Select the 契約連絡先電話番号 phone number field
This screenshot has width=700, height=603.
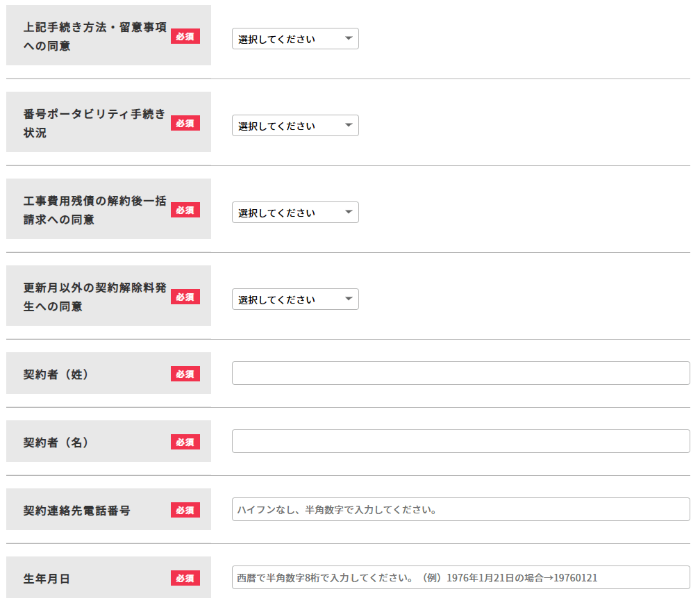[460, 509]
